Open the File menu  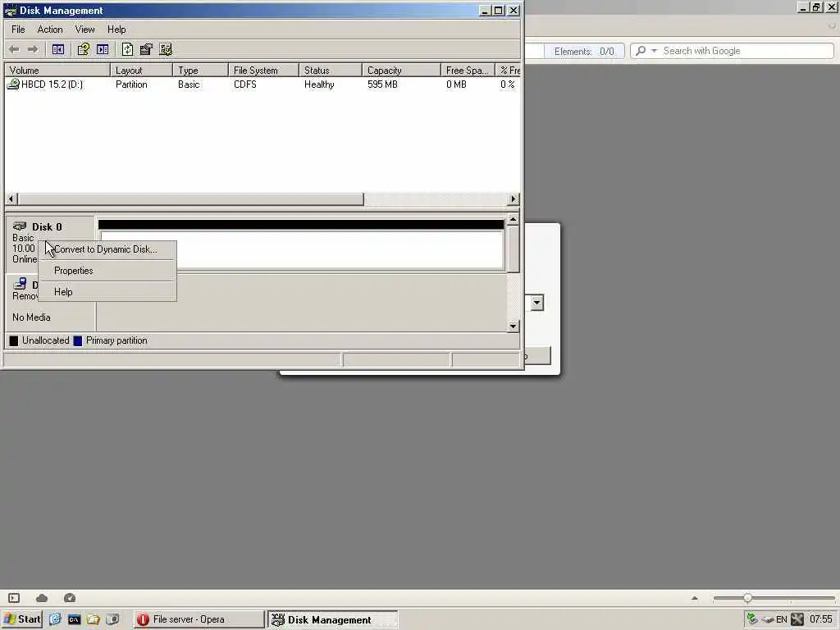[18, 30]
